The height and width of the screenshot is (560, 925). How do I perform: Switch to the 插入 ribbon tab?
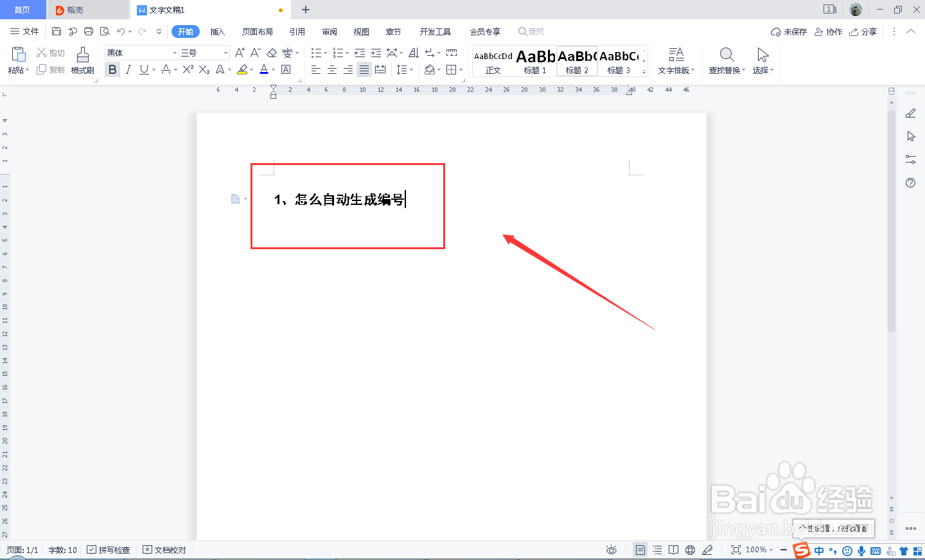click(217, 31)
